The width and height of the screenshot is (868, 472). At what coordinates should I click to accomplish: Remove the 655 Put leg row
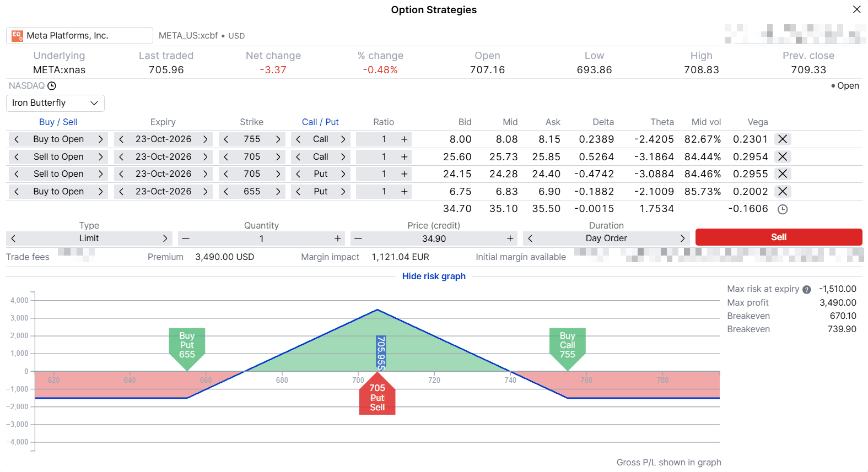(x=783, y=192)
